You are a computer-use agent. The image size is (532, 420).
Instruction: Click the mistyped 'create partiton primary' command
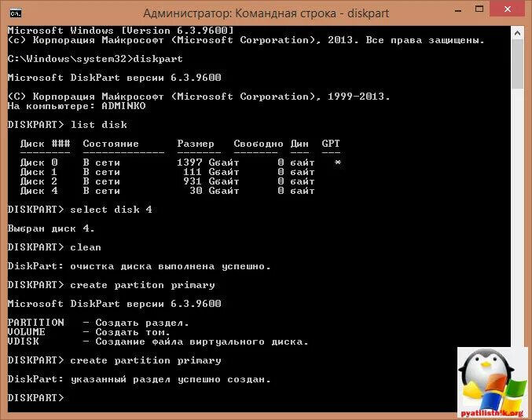(x=112, y=285)
